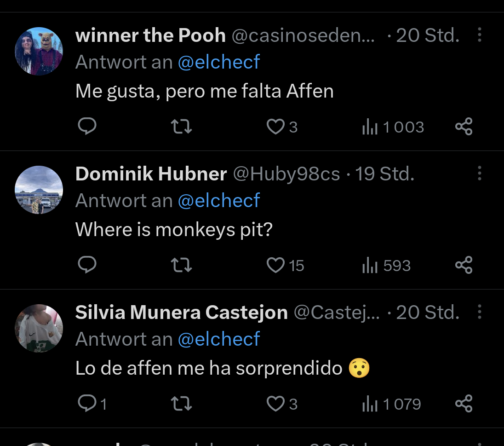Open more options for Silvia's tweet
Image resolution: width=504 pixels, height=446 pixels.
click(x=480, y=312)
